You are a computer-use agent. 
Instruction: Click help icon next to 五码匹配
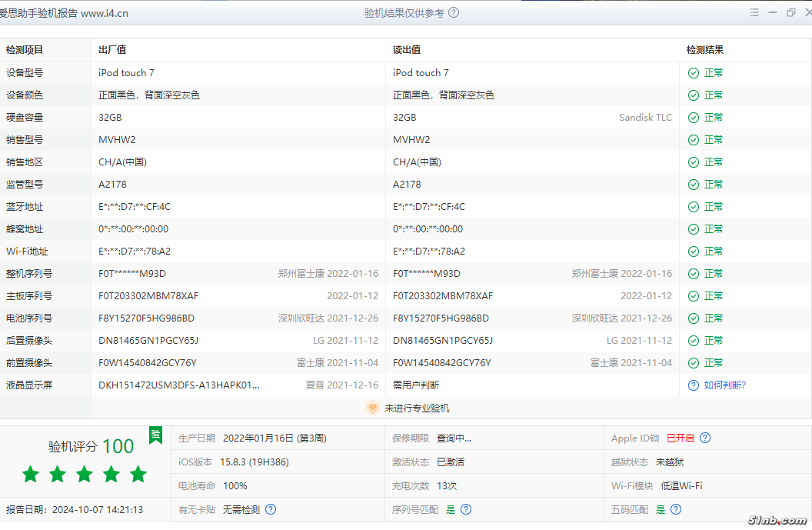pyautogui.click(x=676, y=509)
